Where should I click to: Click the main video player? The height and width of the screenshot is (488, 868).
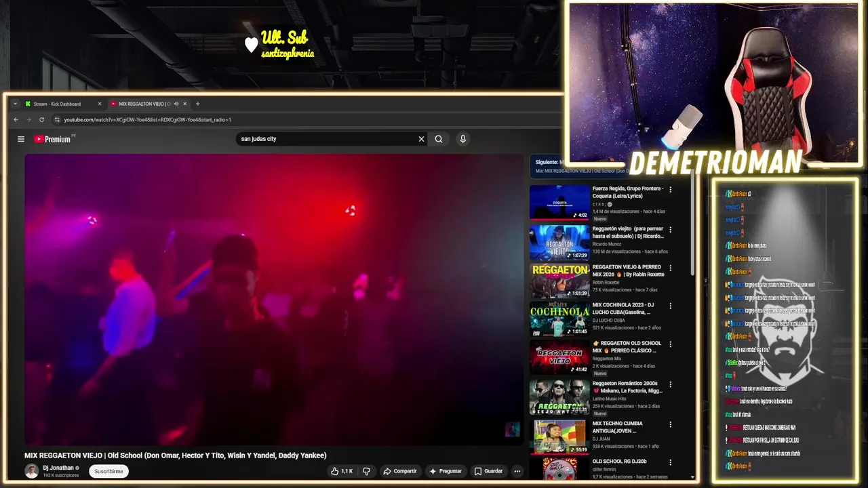(274, 299)
